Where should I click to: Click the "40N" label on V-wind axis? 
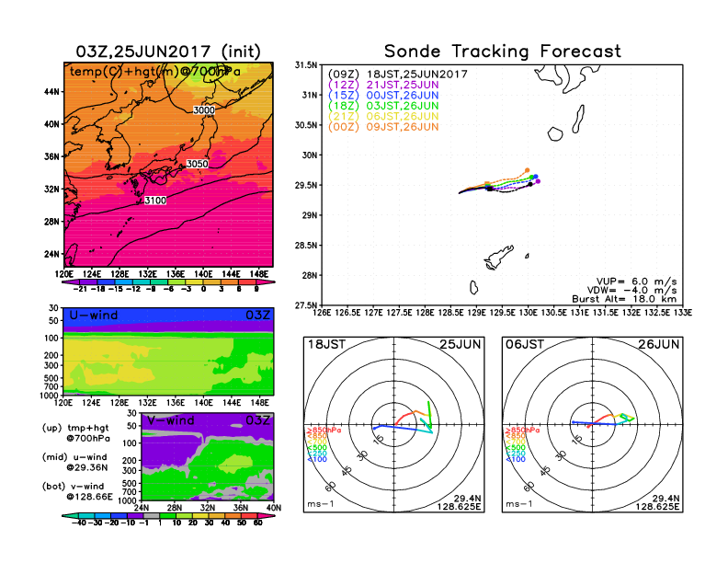pyautogui.click(x=274, y=508)
